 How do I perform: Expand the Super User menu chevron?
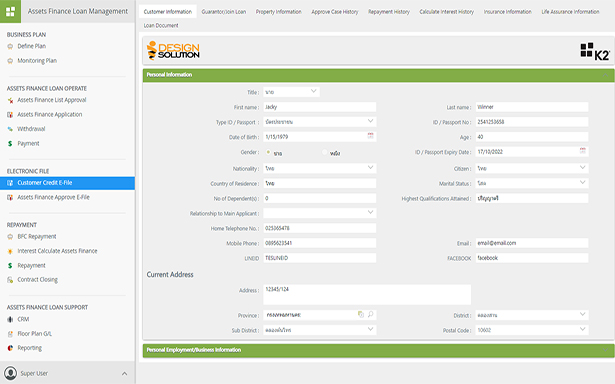(x=124, y=373)
